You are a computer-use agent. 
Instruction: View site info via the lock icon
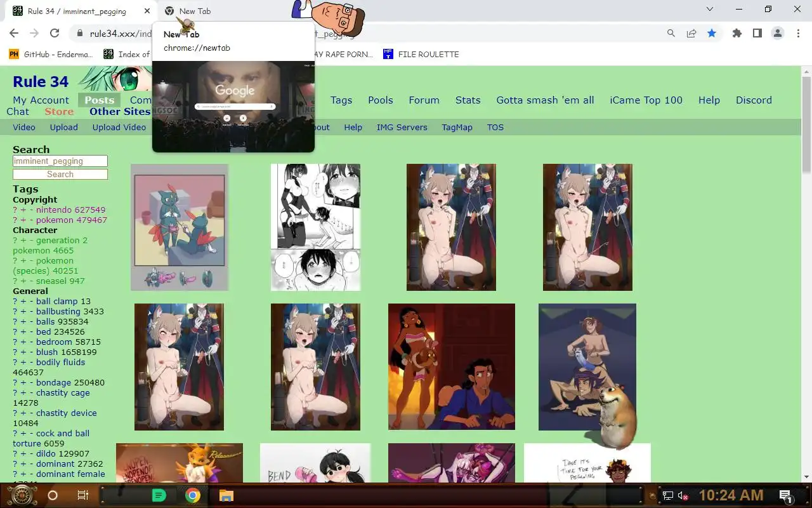[x=80, y=33]
